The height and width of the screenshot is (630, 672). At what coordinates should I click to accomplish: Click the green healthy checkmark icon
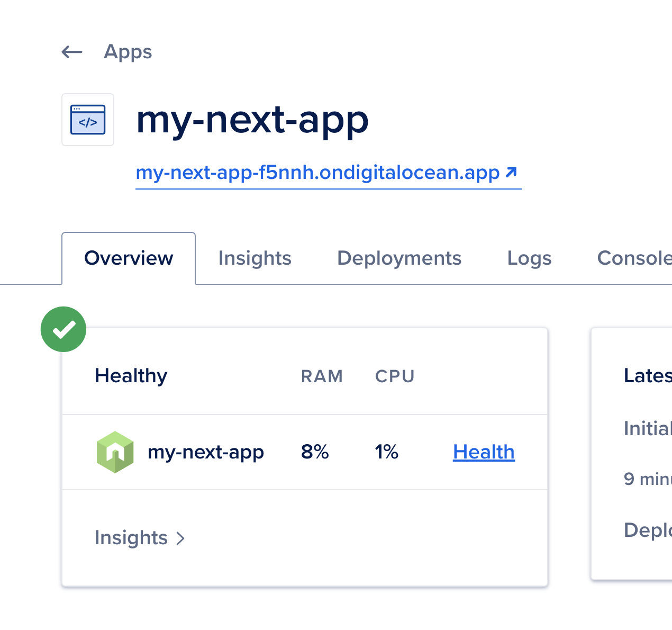63,329
